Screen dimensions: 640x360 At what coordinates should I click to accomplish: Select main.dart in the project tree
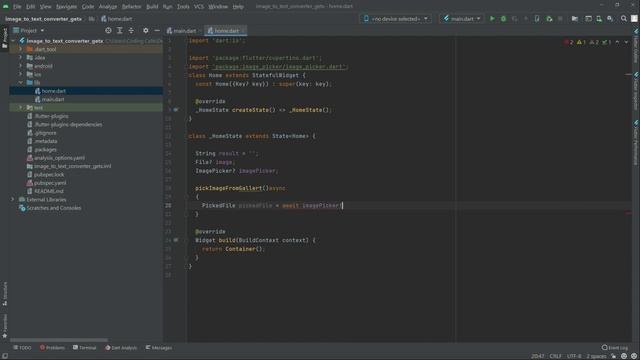pyautogui.click(x=53, y=99)
